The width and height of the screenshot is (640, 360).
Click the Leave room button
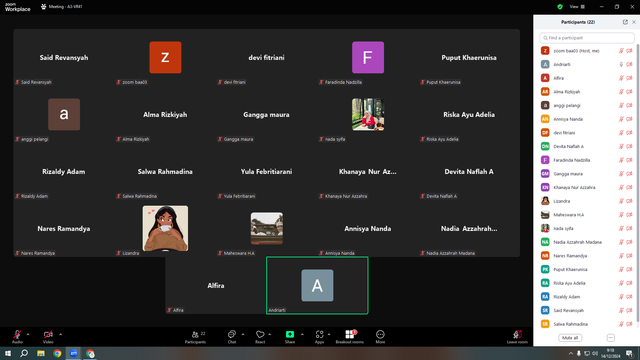(517, 336)
